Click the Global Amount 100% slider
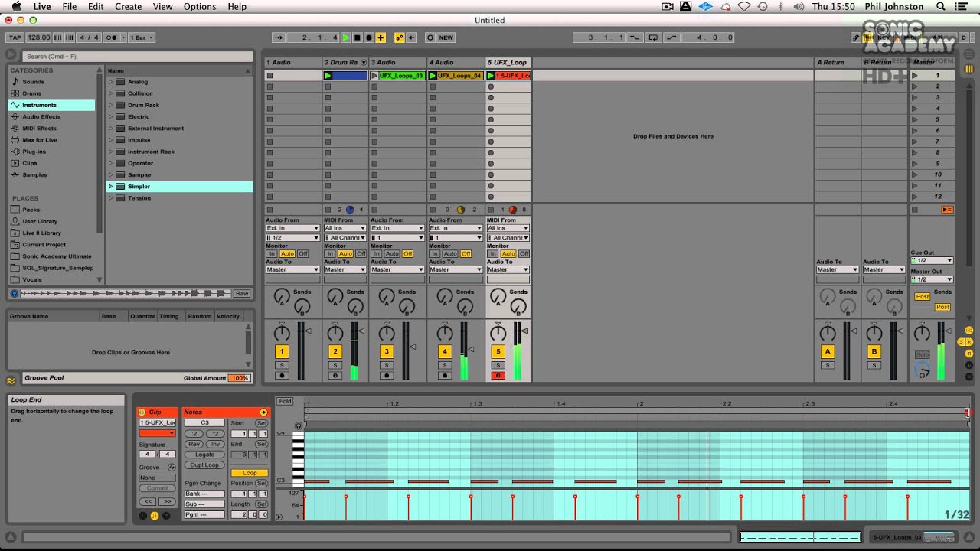The width and height of the screenshot is (980, 551). coord(239,378)
